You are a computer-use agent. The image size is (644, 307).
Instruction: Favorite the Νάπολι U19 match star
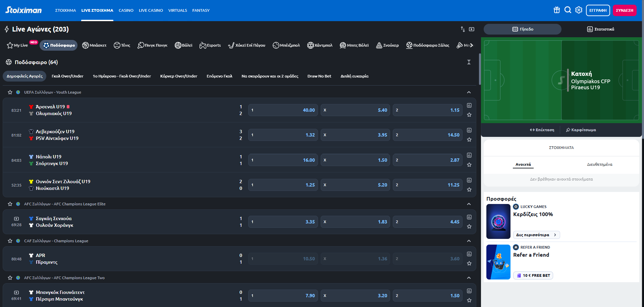[469, 165]
